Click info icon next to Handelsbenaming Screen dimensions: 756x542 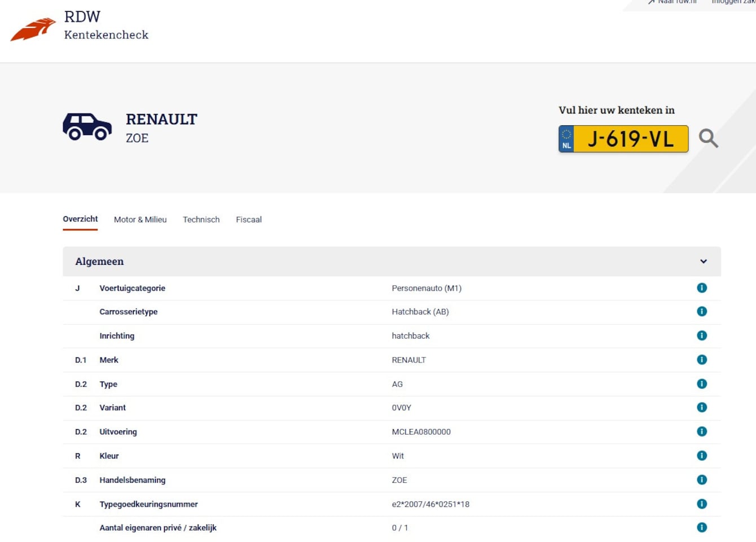point(701,480)
